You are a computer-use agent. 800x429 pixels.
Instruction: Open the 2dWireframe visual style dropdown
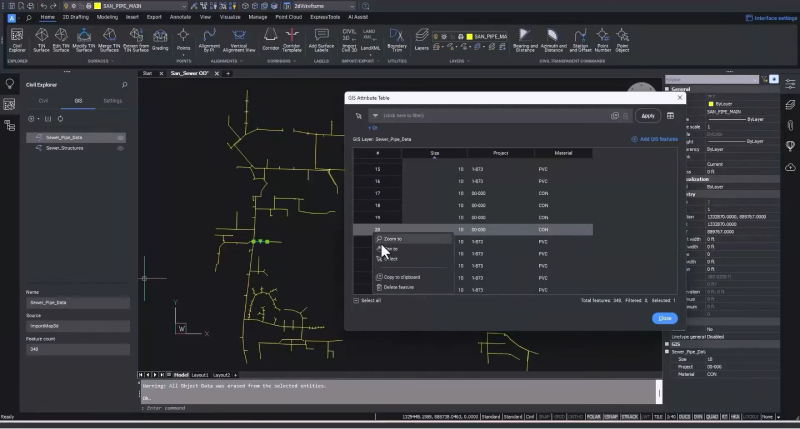point(352,6)
